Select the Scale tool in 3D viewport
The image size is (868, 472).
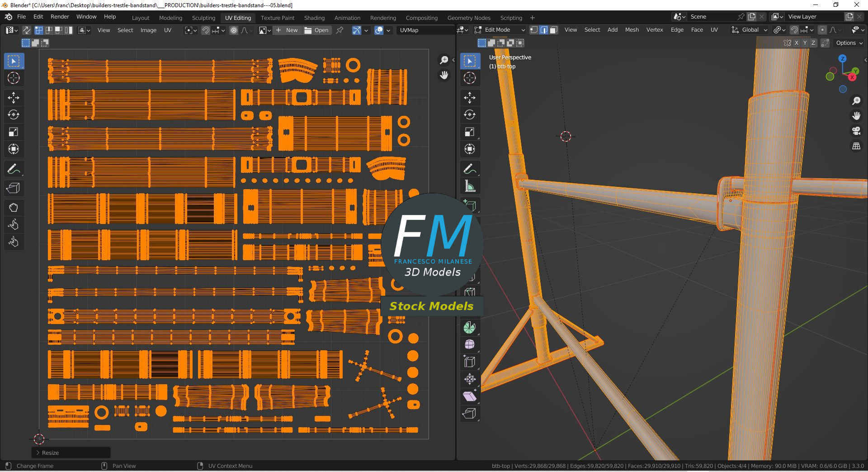pyautogui.click(x=470, y=132)
